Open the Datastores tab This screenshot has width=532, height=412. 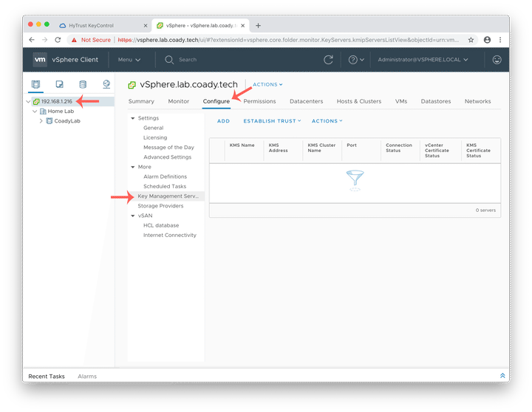436,101
